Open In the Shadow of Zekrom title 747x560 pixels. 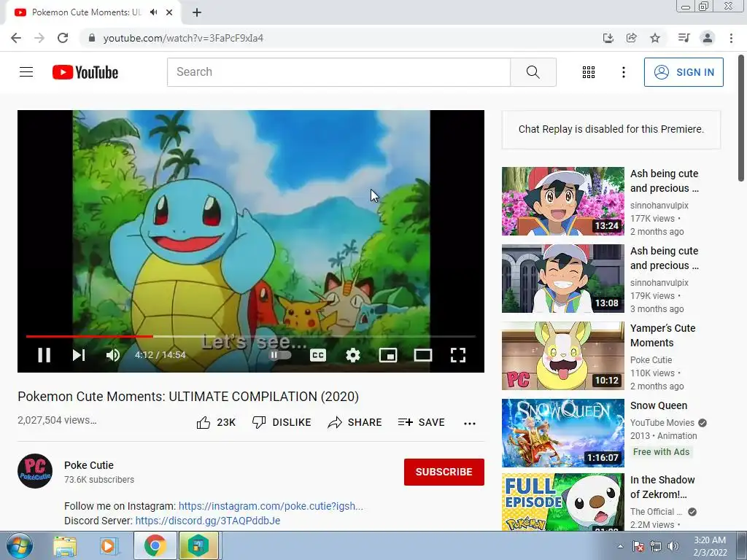pyautogui.click(x=662, y=486)
